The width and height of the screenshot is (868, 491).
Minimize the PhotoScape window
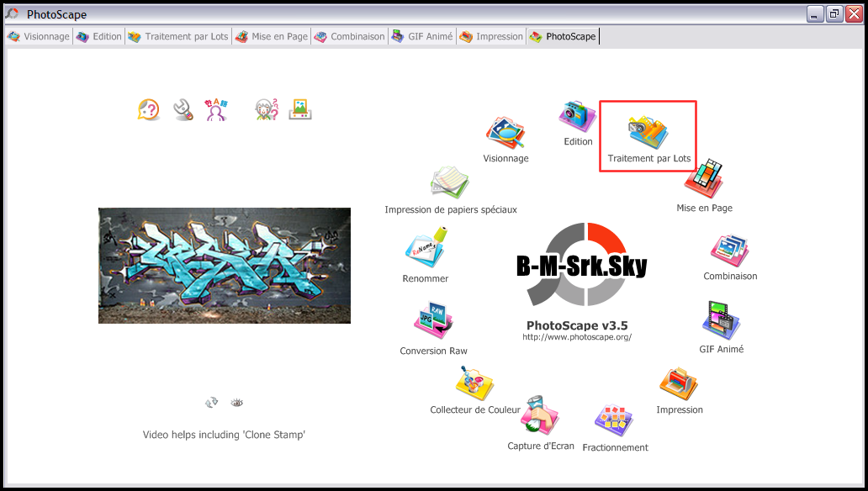point(814,14)
